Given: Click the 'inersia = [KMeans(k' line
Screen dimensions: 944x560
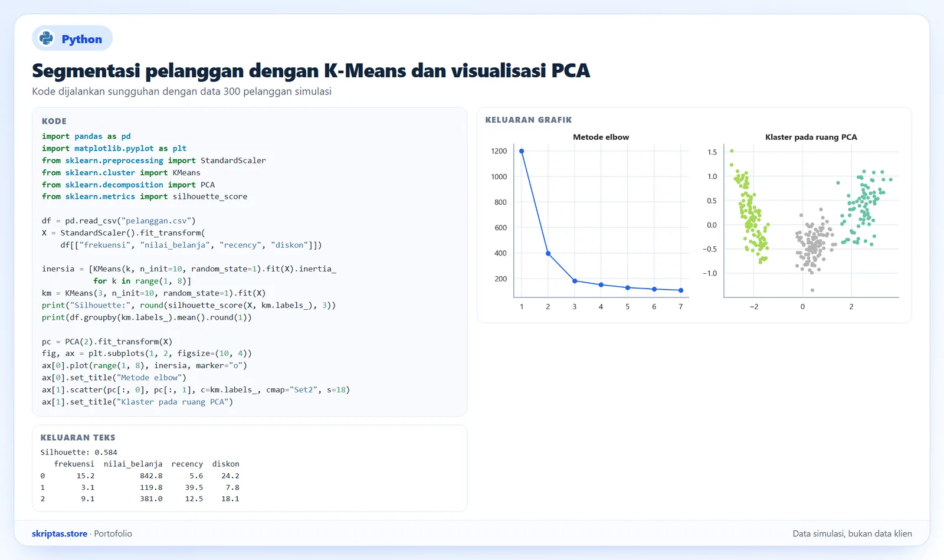Looking at the screenshot, I should coord(189,269).
